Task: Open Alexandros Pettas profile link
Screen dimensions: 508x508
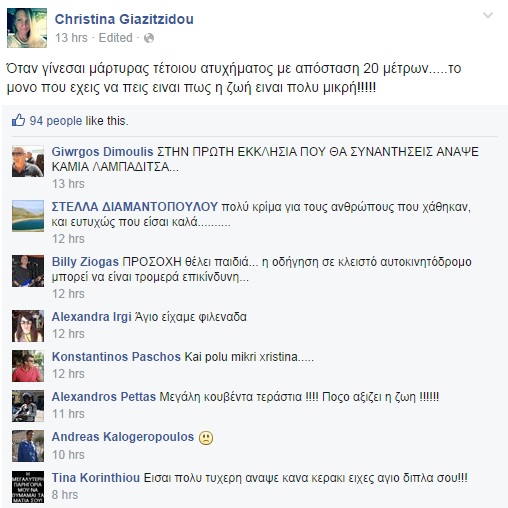Action: pyautogui.click(x=104, y=397)
